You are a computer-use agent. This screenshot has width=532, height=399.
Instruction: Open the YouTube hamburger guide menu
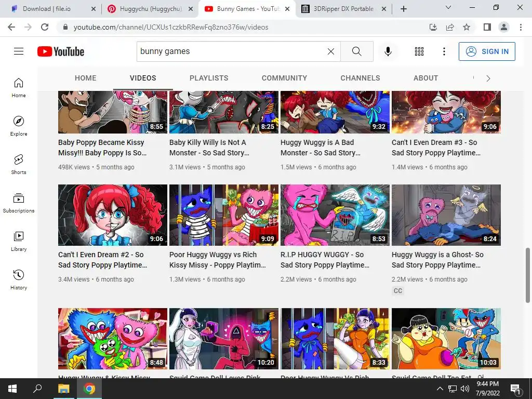tap(19, 51)
